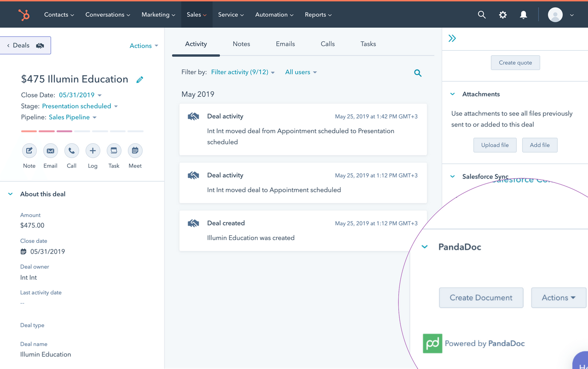Switch to the Notes tab
The height and width of the screenshot is (369, 588).
(241, 44)
